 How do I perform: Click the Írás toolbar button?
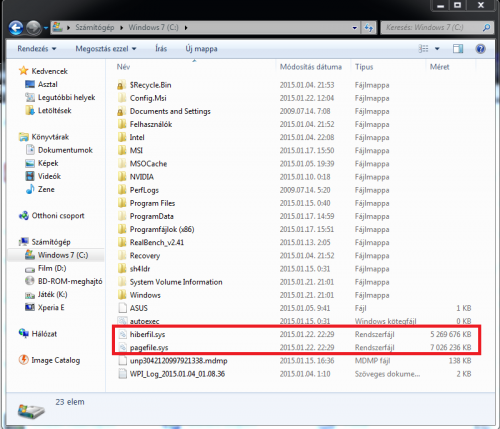pyautogui.click(x=161, y=49)
